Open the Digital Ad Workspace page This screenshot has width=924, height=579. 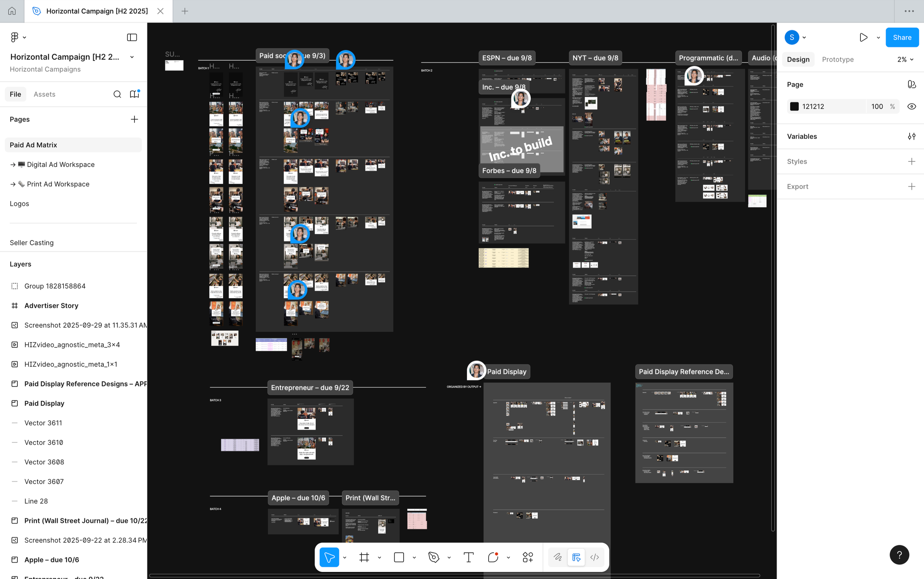tap(61, 165)
